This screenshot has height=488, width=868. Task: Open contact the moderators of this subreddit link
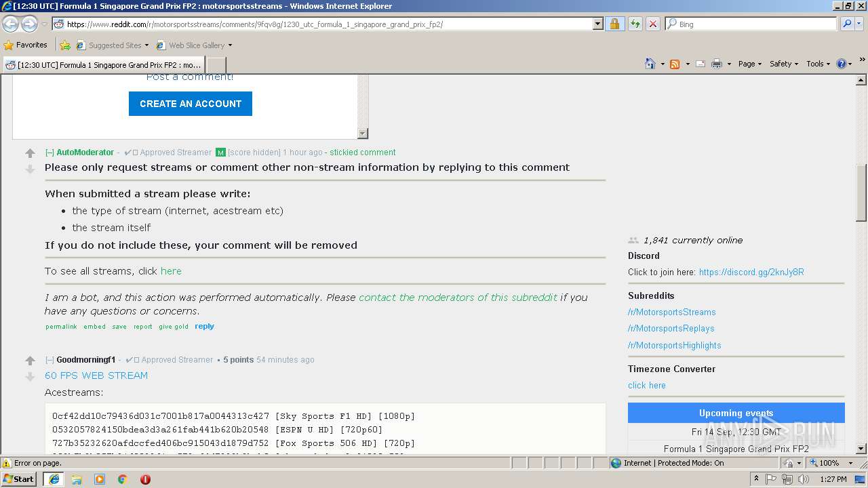(458, 298)
